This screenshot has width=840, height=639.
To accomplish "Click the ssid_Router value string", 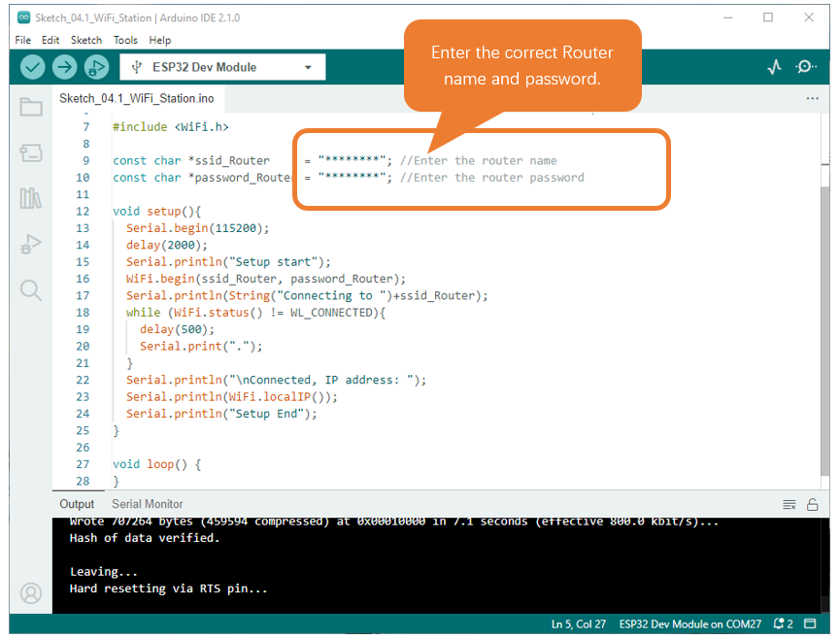I will (x=352, y=160).
